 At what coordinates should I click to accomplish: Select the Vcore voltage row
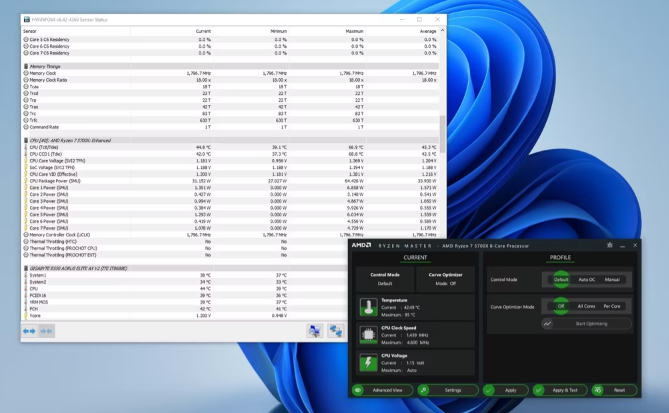185,316
